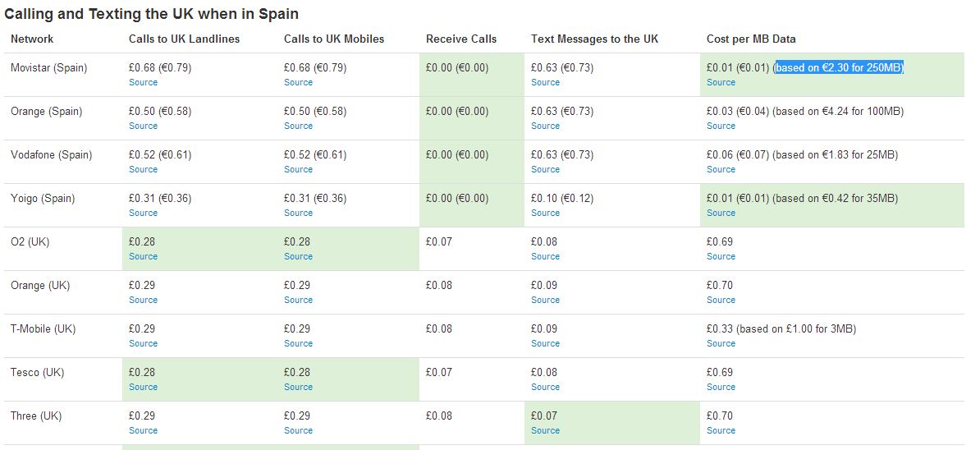Click the Yoigo (Spain) network name
This screenshot has width=980, height=450.
tap(43, 199)
